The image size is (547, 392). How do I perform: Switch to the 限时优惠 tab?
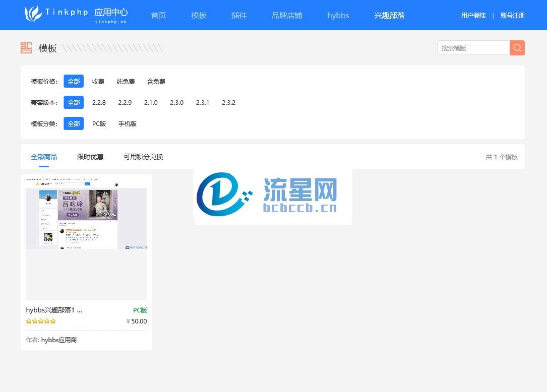[90, 157]
